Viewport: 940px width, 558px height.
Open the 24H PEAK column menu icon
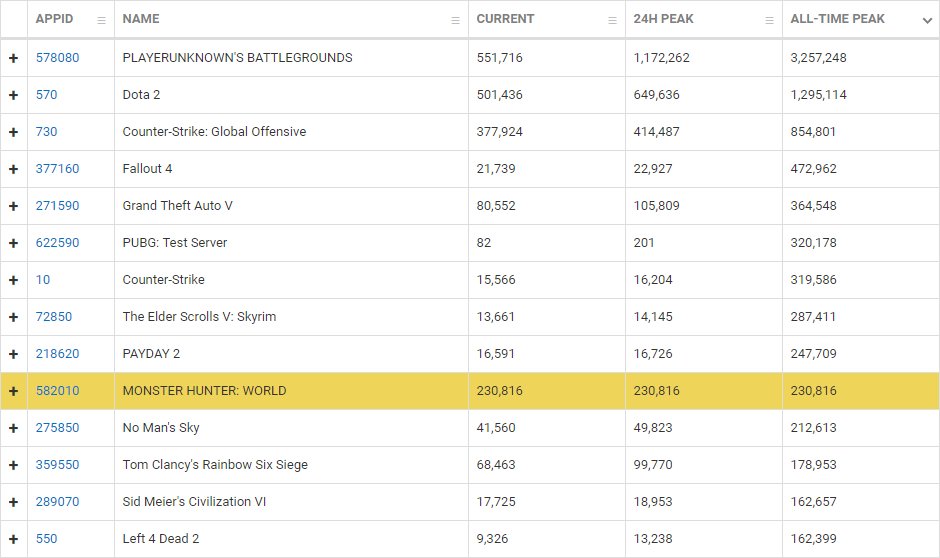769,20
